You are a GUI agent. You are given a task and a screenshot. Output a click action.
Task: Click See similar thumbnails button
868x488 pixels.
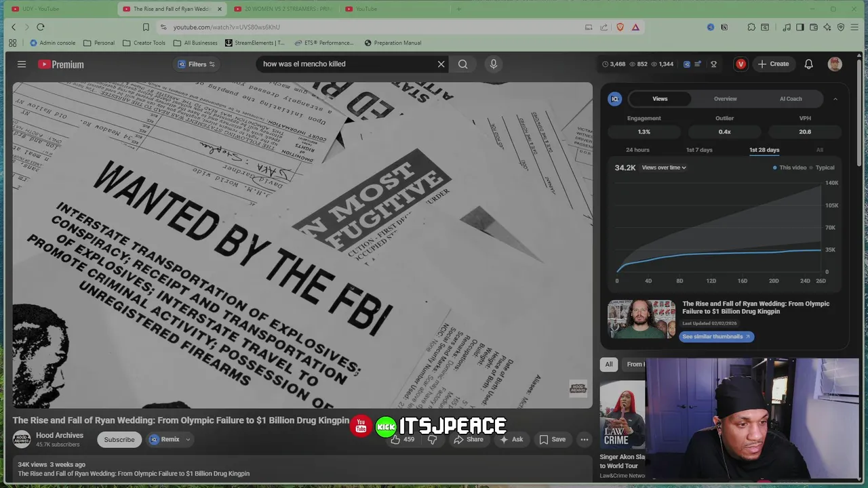(x=716, y=336)
